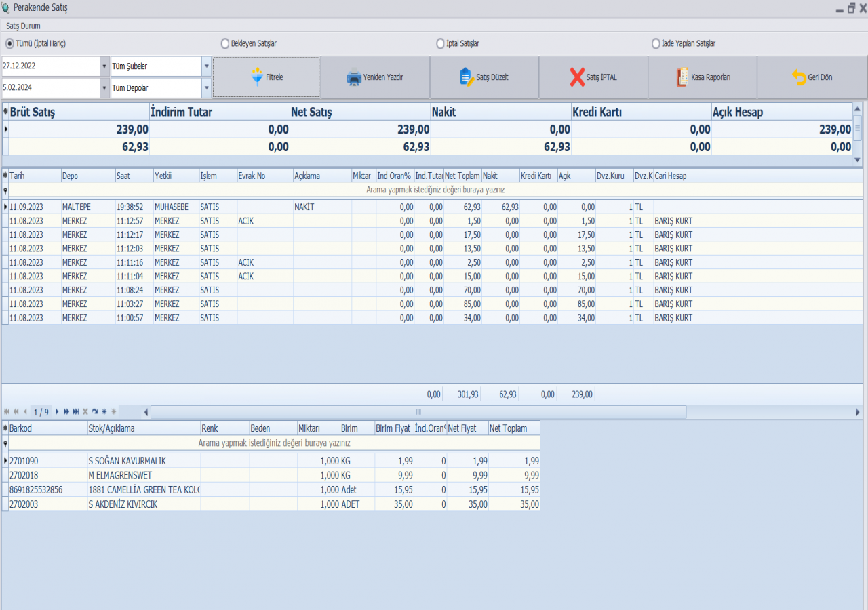Click summary grid scrollbar up arrow
Image resolution: width=868 pixels, height=610 pixels.
[857, 108]
